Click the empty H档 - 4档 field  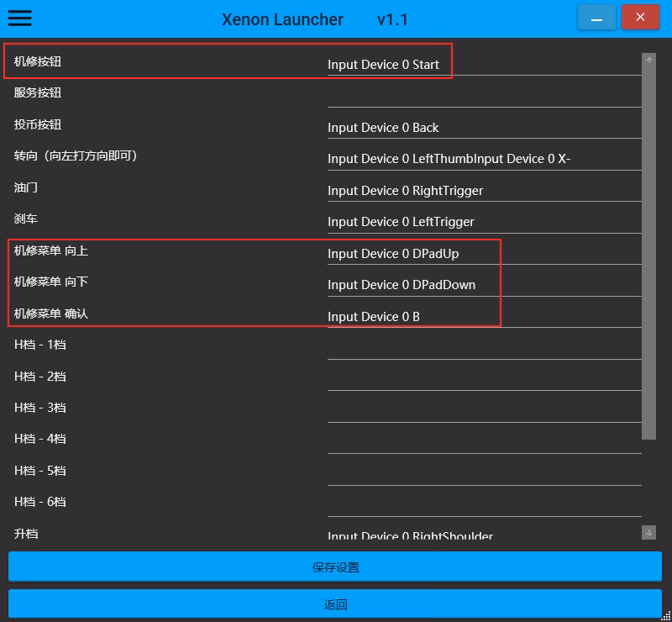click(x=484, y=441)
